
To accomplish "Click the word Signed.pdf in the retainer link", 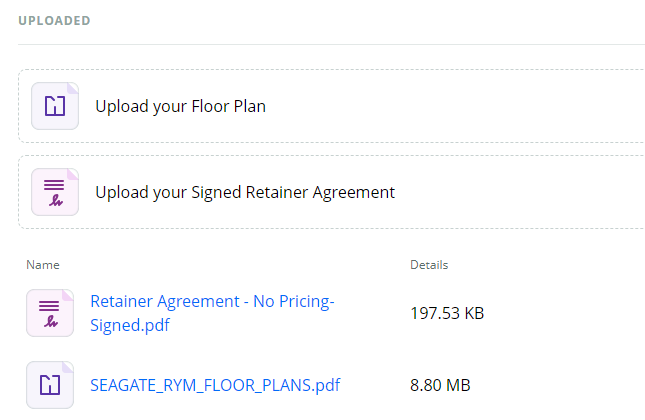I will [x=130, y=325].
